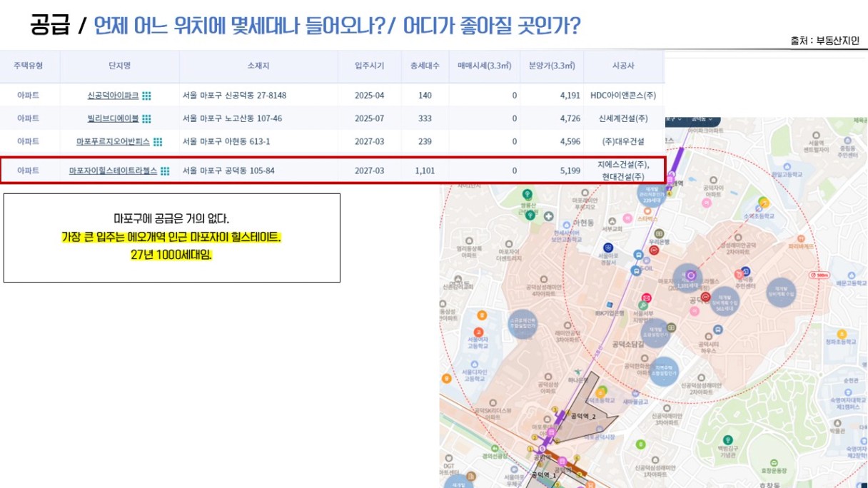Click the grid icon beside 빌리브디에이블
This screenshot has height=488, width=868.
[146, 118]
